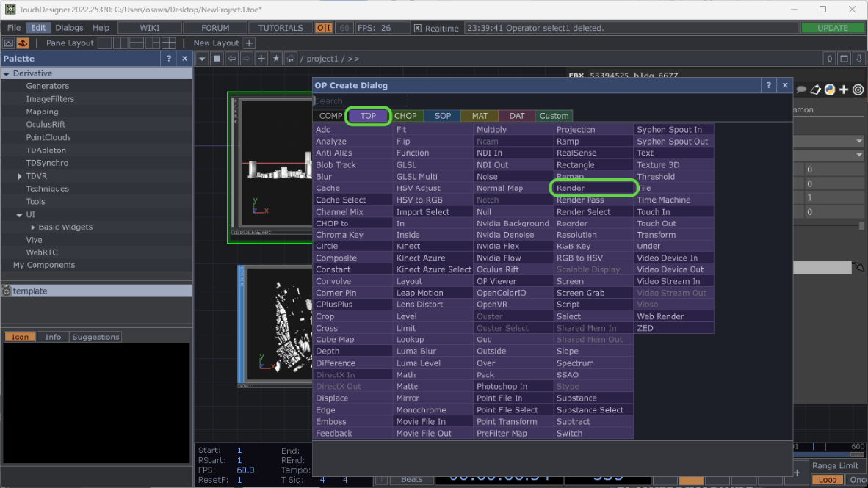
Task: Open the File menu
Action: point(14,28)
